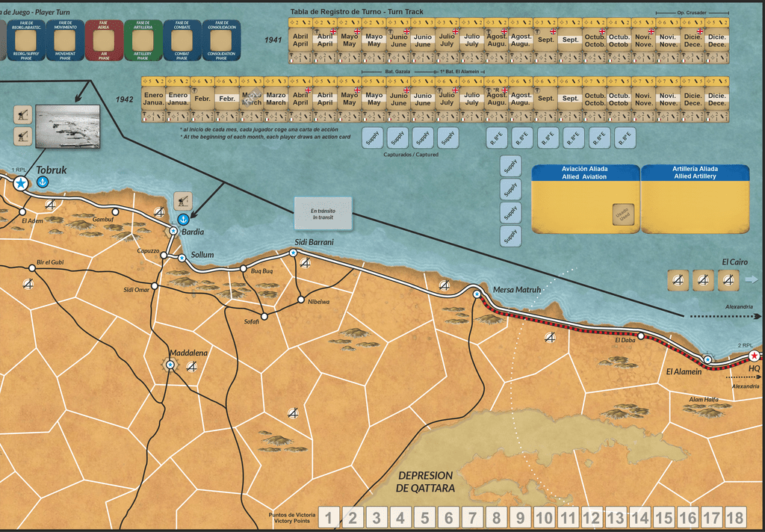The width and height of the screenshot is (765, 532).
Task: Click the Sidi Barrani star node
Action: (293, 253)
